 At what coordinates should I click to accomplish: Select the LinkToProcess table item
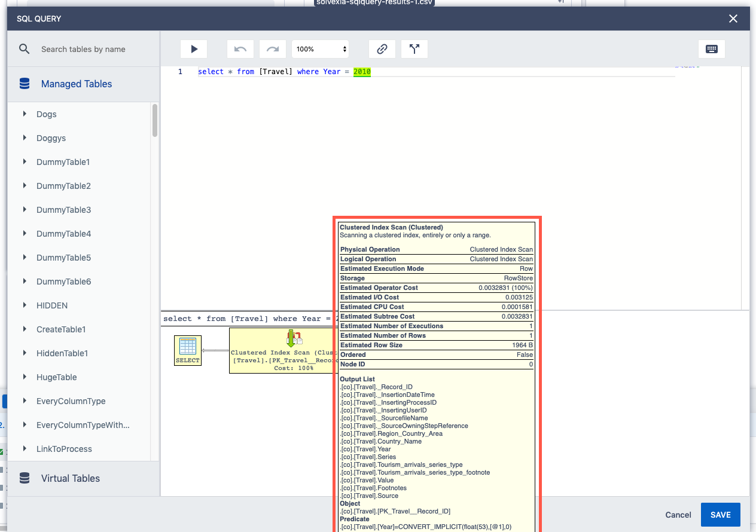pyautogui.click(x=64, y=449)
